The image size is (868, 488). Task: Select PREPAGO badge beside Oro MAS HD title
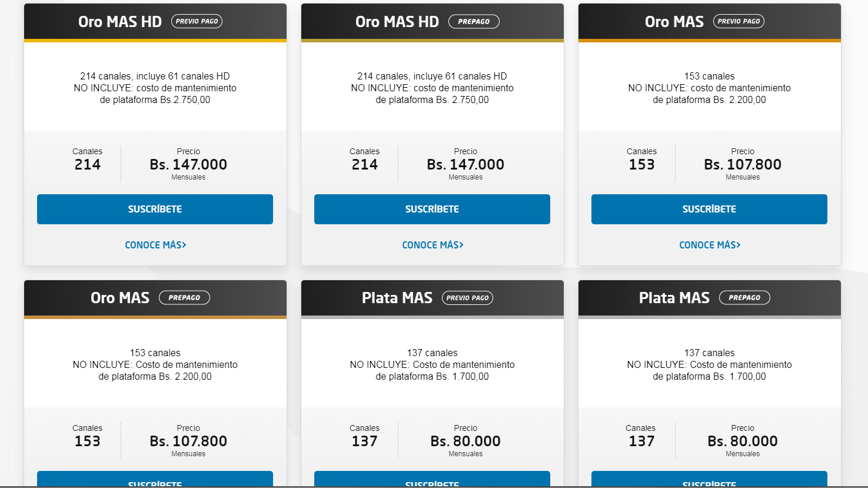474,21
